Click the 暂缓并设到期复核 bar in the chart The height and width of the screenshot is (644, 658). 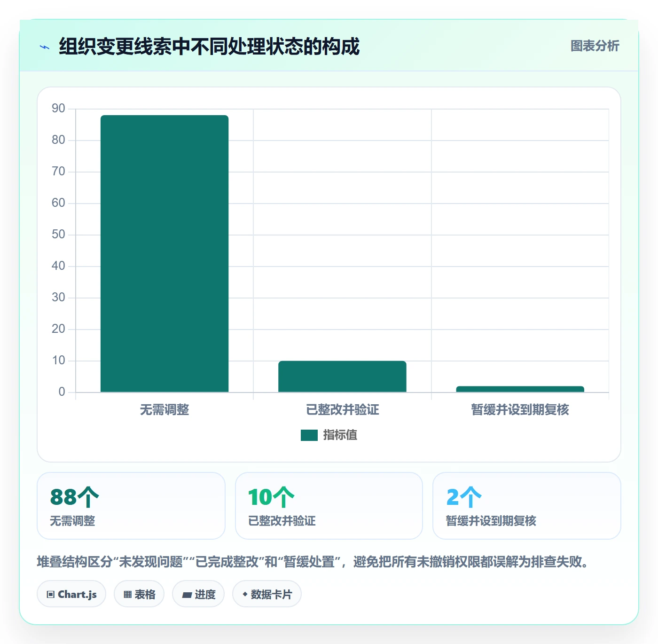click(x=520, y=389)
